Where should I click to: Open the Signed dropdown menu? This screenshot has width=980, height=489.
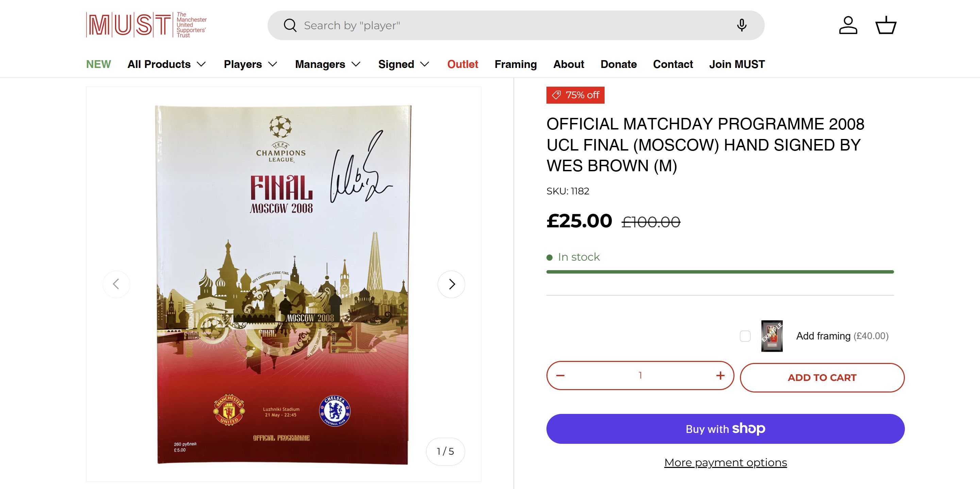[404, 64]
